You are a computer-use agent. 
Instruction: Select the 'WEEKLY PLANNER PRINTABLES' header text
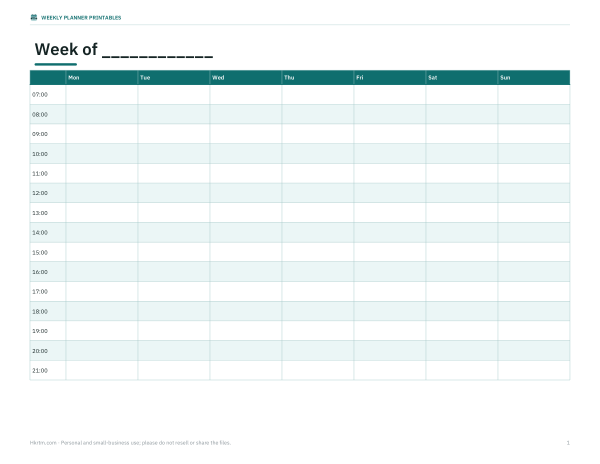point(81,18)
